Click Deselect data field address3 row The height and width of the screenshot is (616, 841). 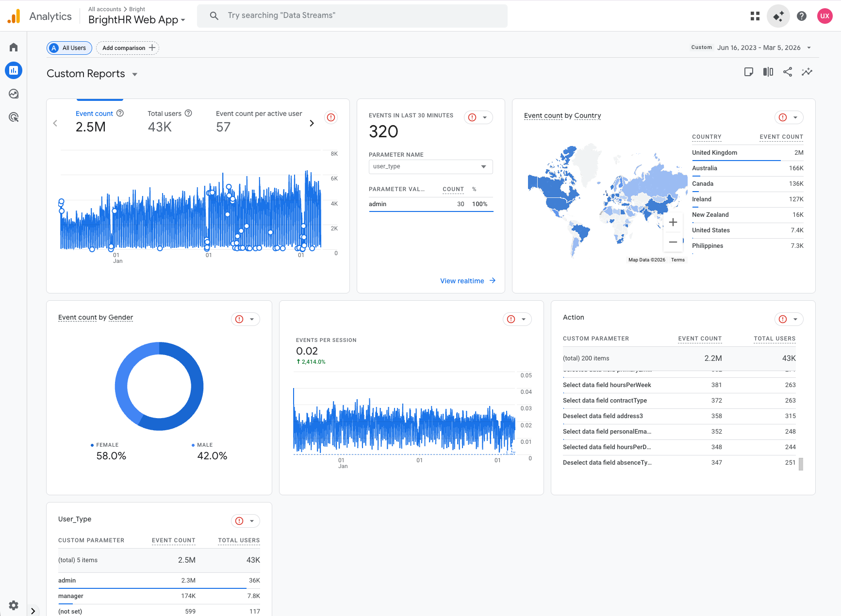click(x=679, y=416)
